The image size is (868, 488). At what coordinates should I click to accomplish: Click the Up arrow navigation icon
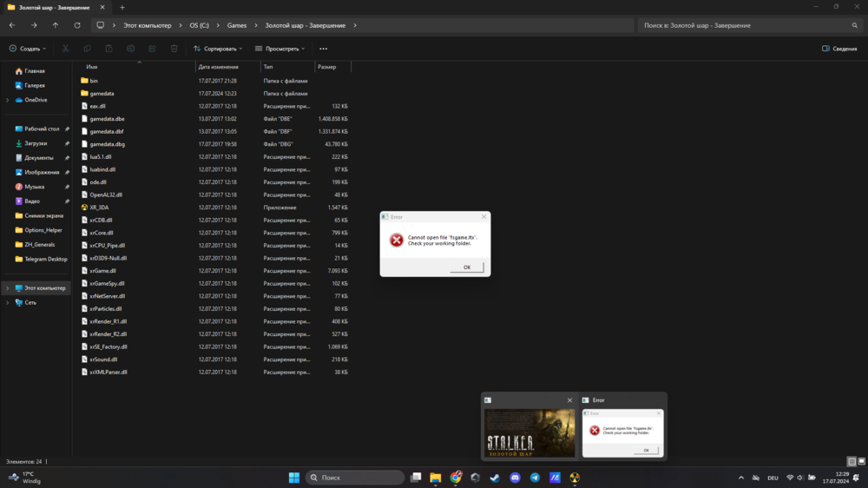click(56, 25)
